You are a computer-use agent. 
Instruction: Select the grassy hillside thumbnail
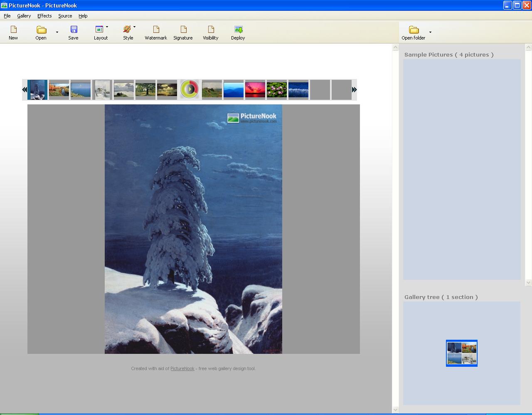(x=212, y=90)
